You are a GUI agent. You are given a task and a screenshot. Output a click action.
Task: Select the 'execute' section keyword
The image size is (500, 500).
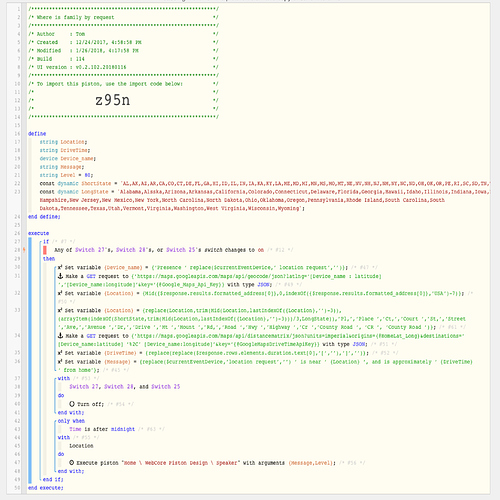[x=38, y=233]
